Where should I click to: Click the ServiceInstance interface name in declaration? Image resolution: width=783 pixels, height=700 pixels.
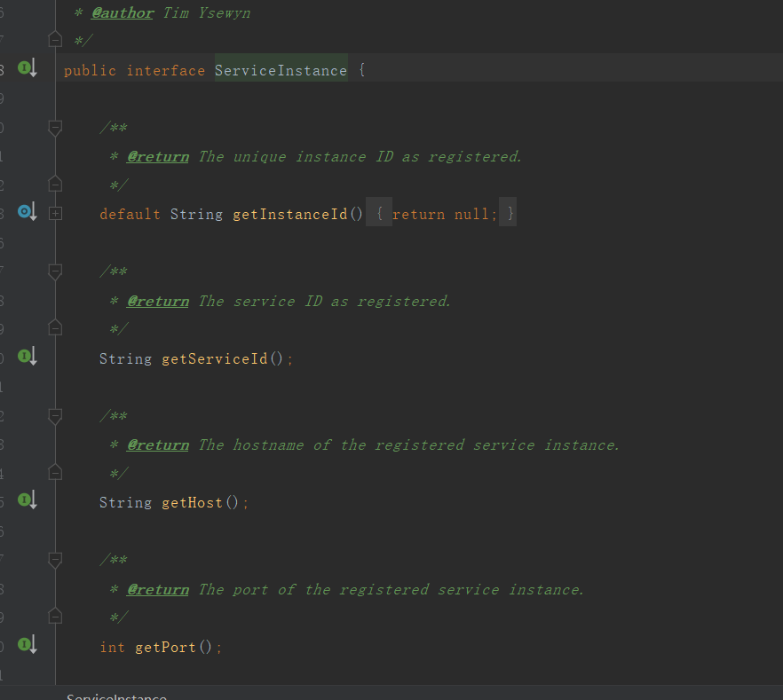pos(281,71)
